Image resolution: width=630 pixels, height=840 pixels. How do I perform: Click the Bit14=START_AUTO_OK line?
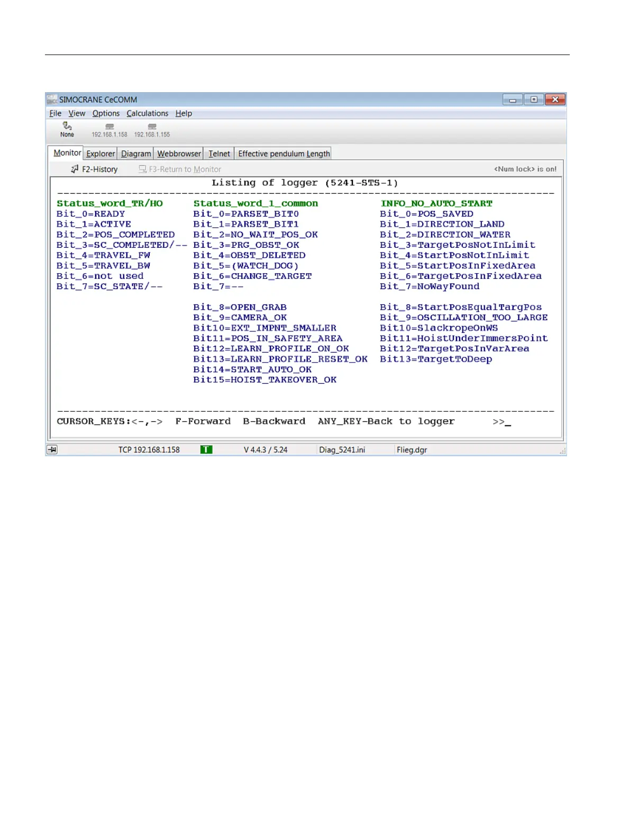[252, 369]
